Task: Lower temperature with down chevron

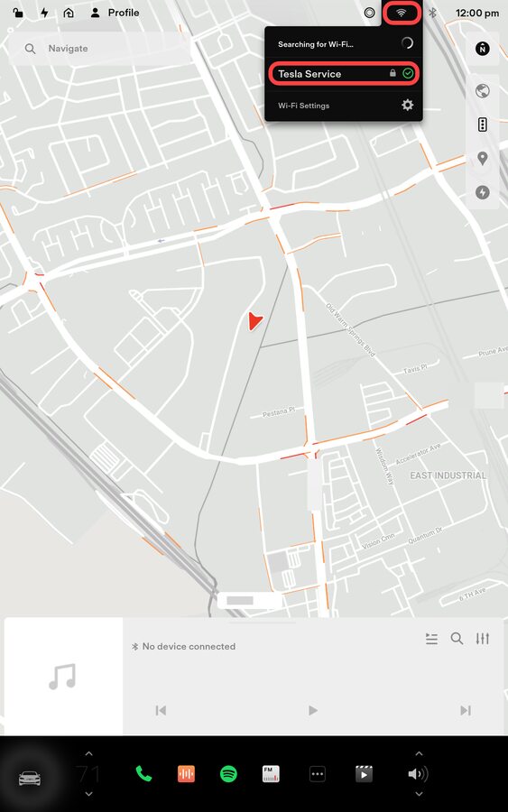Action: (88, 793)
